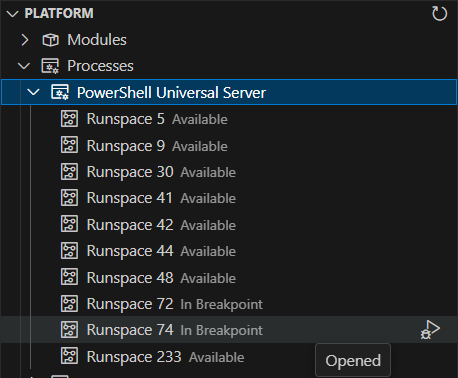Screen dimensions: 458x378
Task: Click the Runspace 233 icon
Action: click(69, 356)
